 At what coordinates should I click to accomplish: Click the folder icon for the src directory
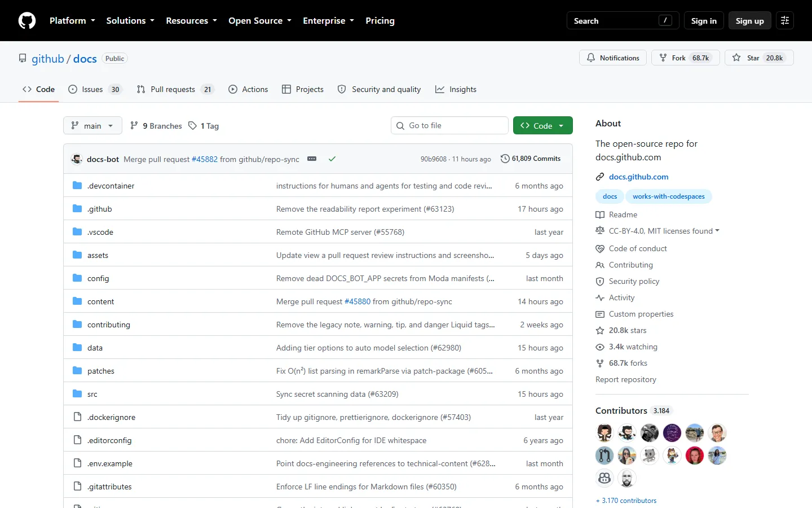coord(77,394)
